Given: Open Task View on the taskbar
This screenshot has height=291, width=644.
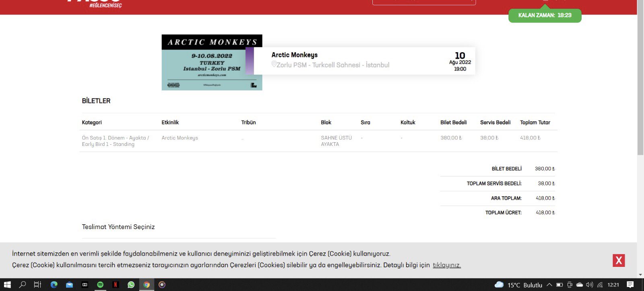Looking at the screenshot, I should coord(37,285).
